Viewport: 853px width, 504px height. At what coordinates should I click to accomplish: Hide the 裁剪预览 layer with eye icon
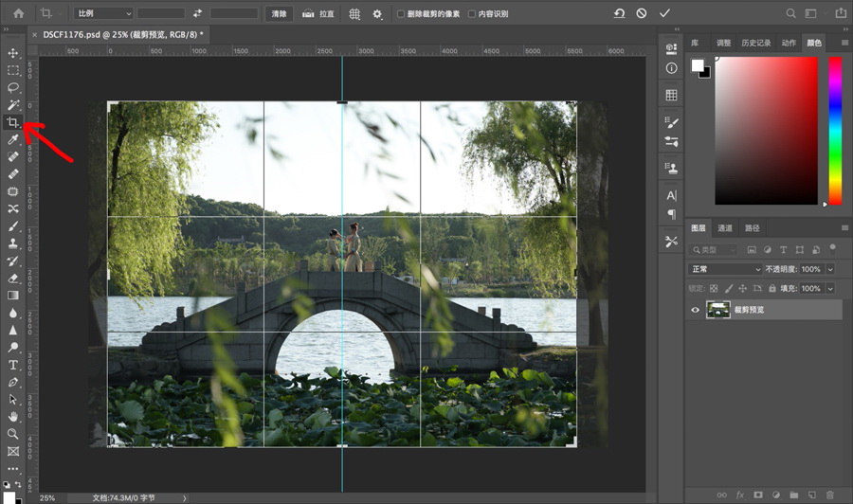[x=696, y=310]
